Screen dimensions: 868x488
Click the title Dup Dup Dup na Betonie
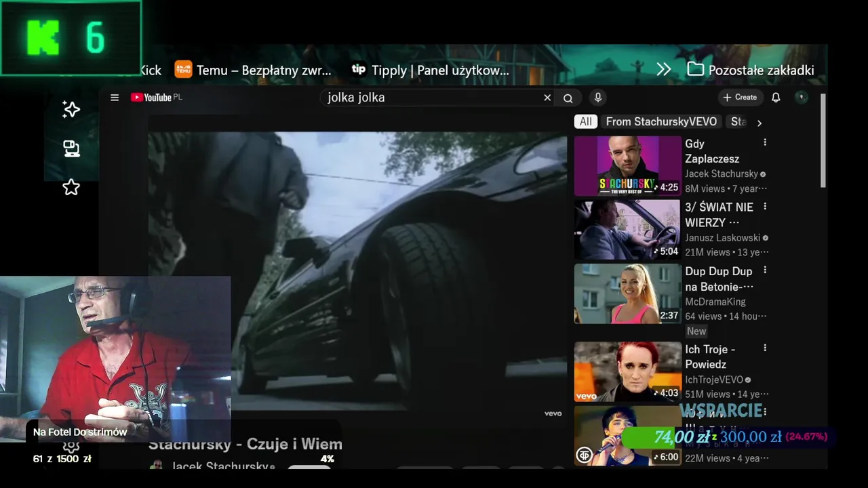719,279
